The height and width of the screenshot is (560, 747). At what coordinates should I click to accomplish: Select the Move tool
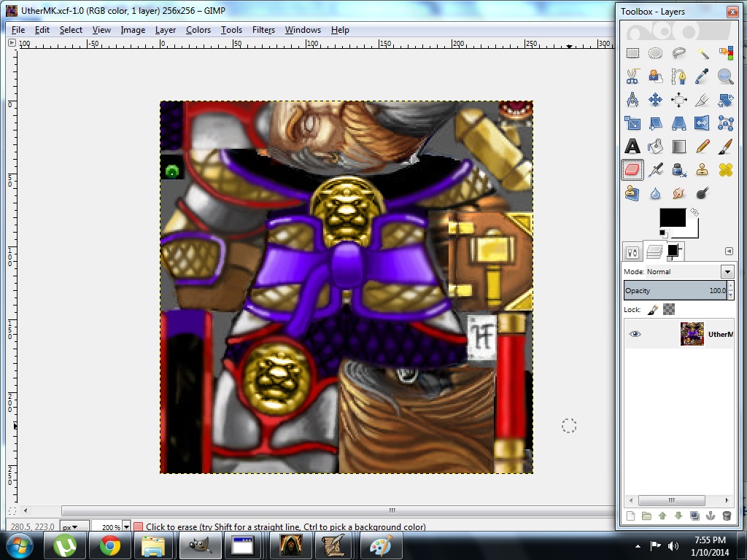pyautogui.click(x=656, y=99)
